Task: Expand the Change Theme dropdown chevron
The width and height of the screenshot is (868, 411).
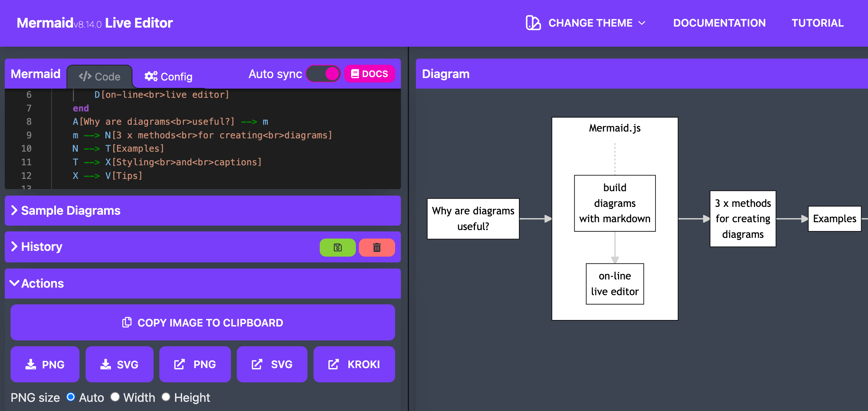Action: (x=642, y=23)
